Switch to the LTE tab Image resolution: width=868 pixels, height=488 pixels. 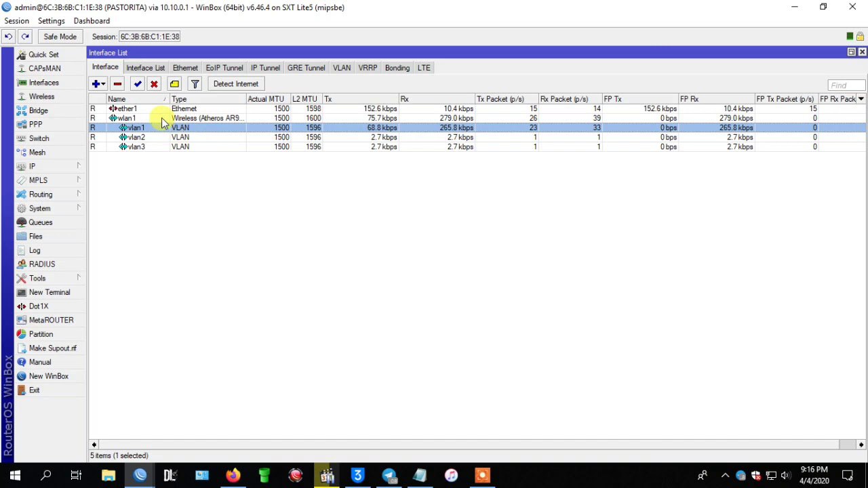tap(424, 68)
